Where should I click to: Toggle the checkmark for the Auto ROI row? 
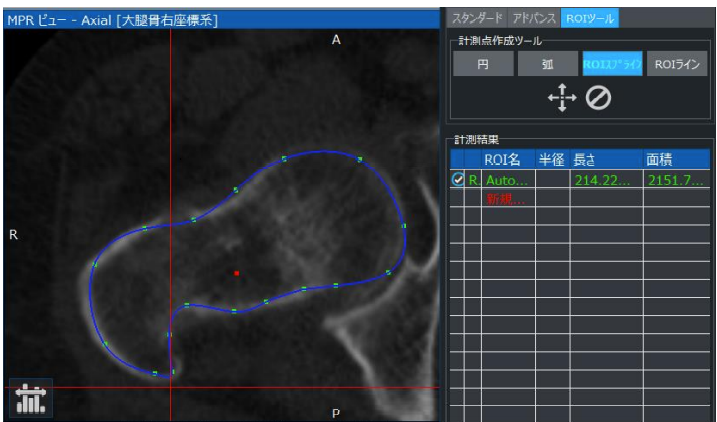pos(457,180)
